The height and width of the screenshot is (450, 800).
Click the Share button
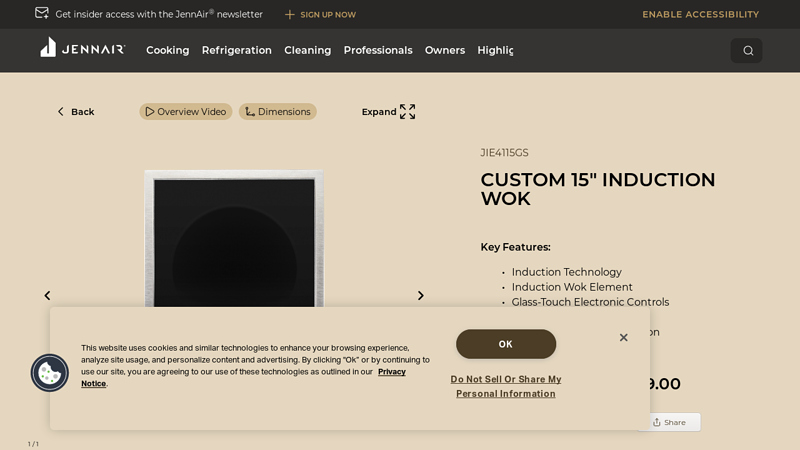[x=669, y=422]
